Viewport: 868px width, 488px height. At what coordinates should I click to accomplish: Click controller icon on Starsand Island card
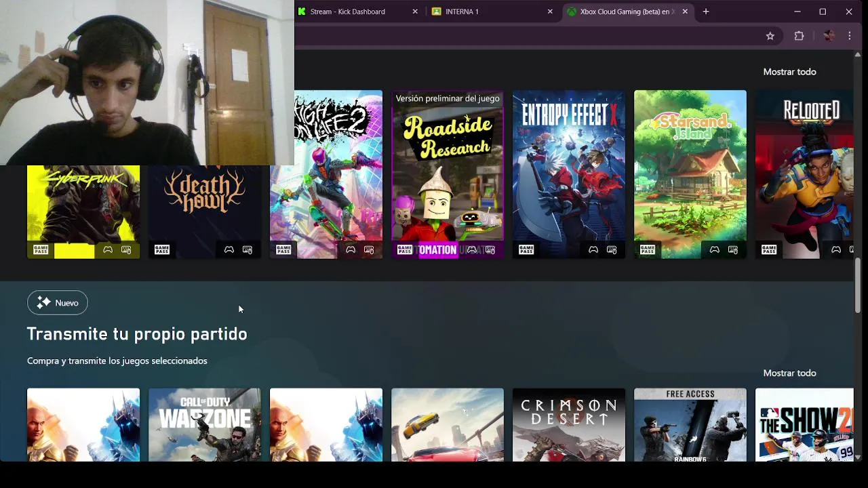pos(715,250)
